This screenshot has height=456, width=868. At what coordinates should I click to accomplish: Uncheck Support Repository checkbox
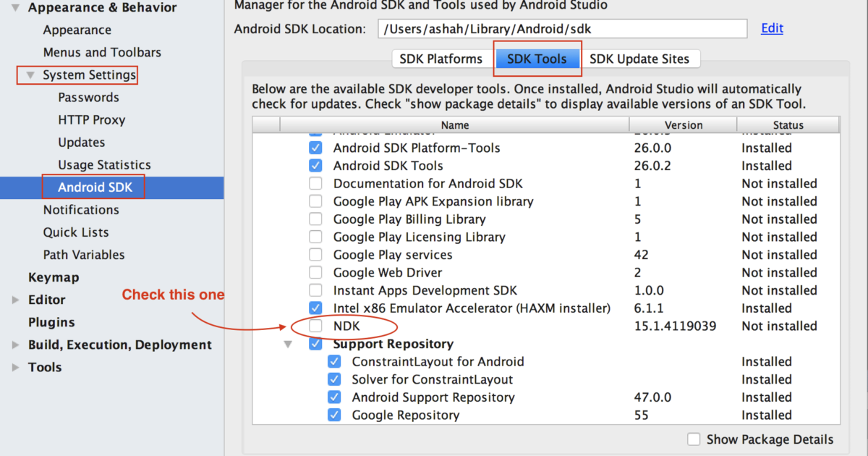click(315, 344)
